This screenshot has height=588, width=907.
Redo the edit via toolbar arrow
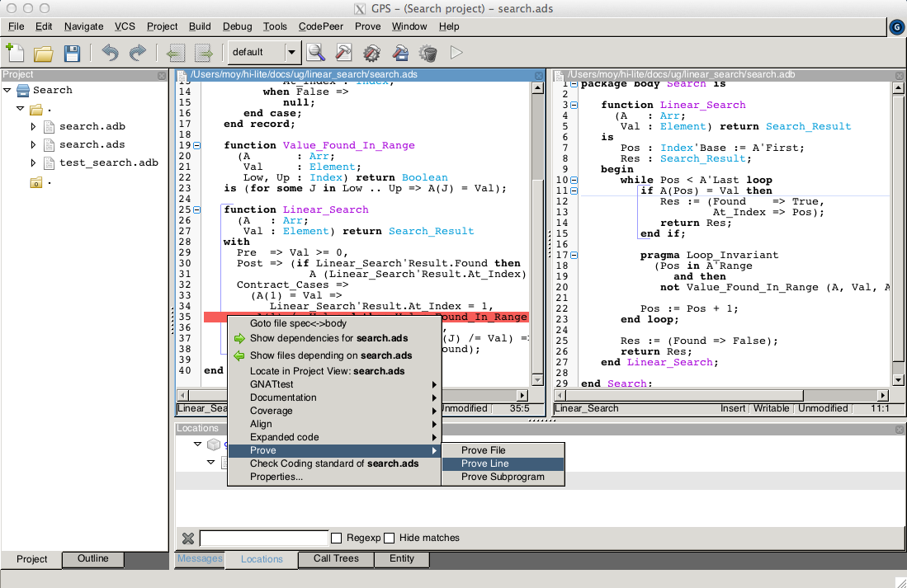[138, 53]
